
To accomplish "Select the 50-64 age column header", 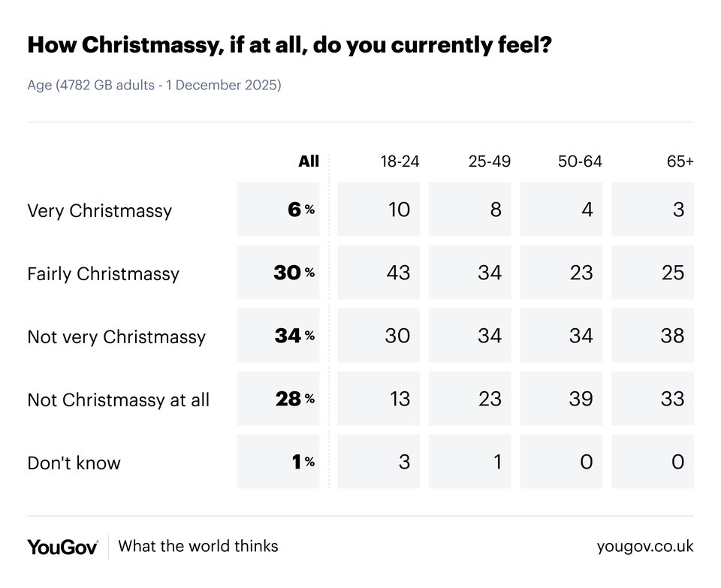I will pyautogui.click(x=581, y=161).
